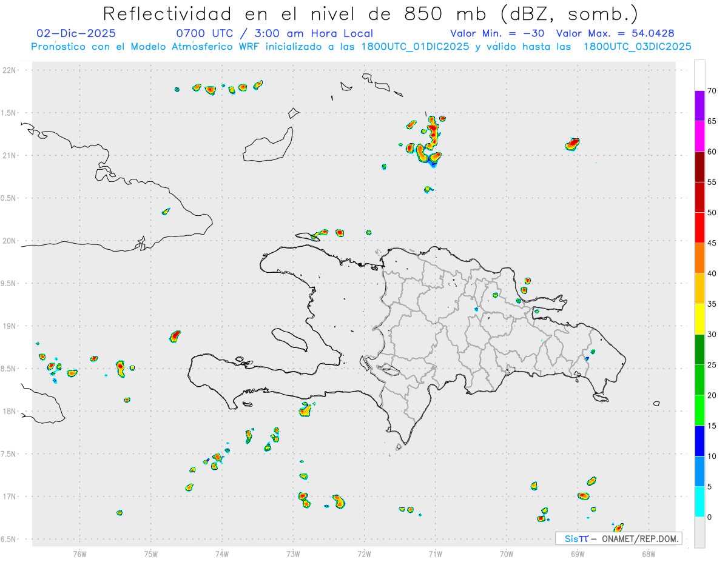
Task: Click the time text '0700 UTC / 3:00 am Hora Local'
Action: pos(275,33)
